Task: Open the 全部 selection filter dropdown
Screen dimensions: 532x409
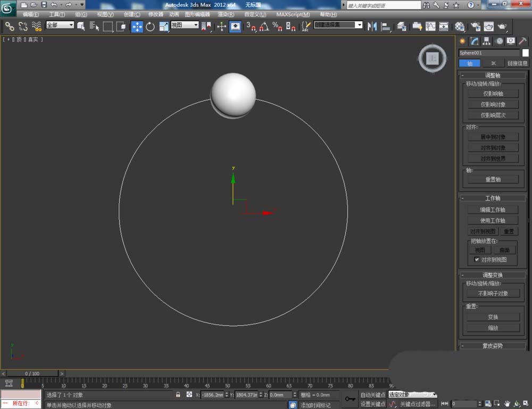Action: 60,25
